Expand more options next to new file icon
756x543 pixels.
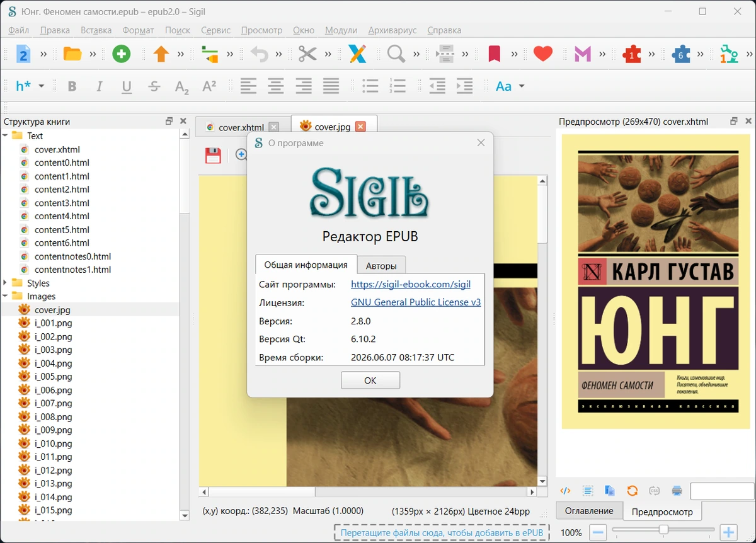pyautogui.click(x=43, y=54)
